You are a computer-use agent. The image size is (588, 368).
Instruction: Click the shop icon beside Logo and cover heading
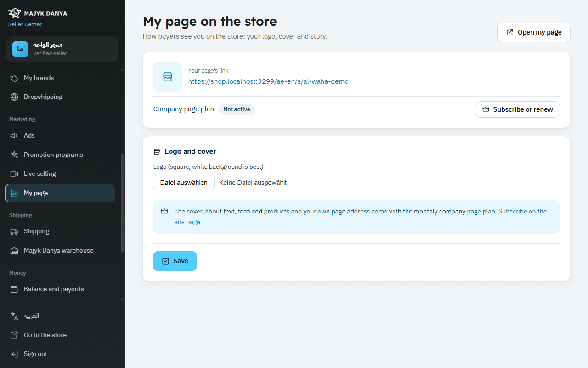point(157,151)
